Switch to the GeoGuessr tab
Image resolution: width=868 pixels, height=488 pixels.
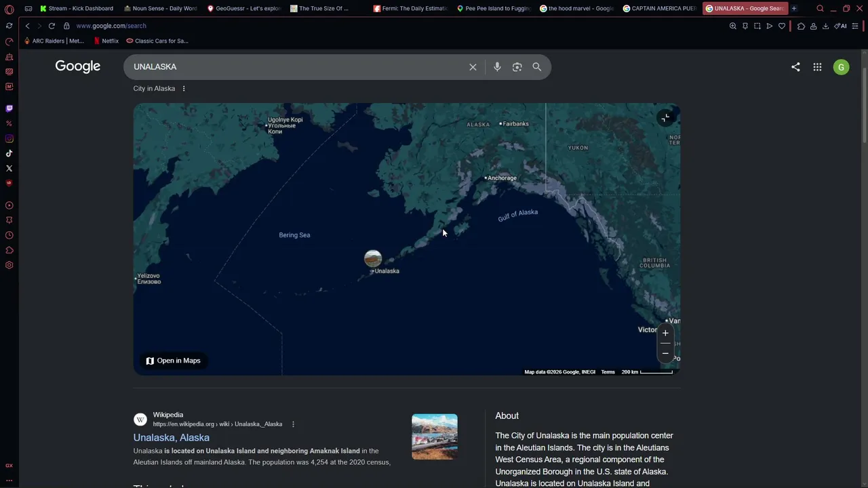tap(243, 9)
